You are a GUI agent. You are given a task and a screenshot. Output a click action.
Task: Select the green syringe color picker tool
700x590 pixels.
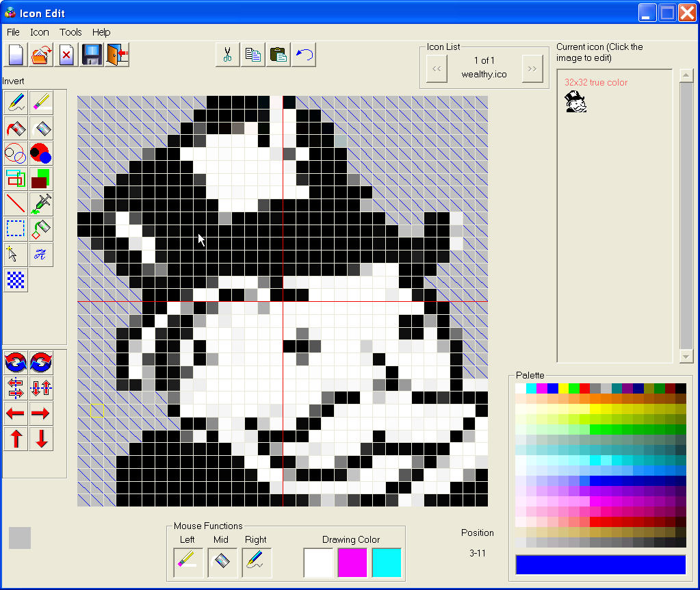(41, 204)
